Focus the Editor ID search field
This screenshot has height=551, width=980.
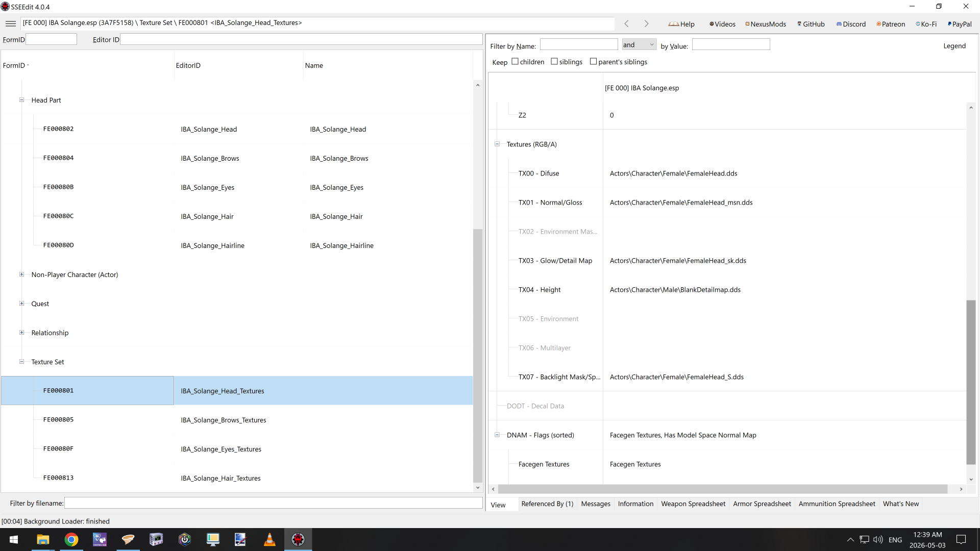[301, 39]
